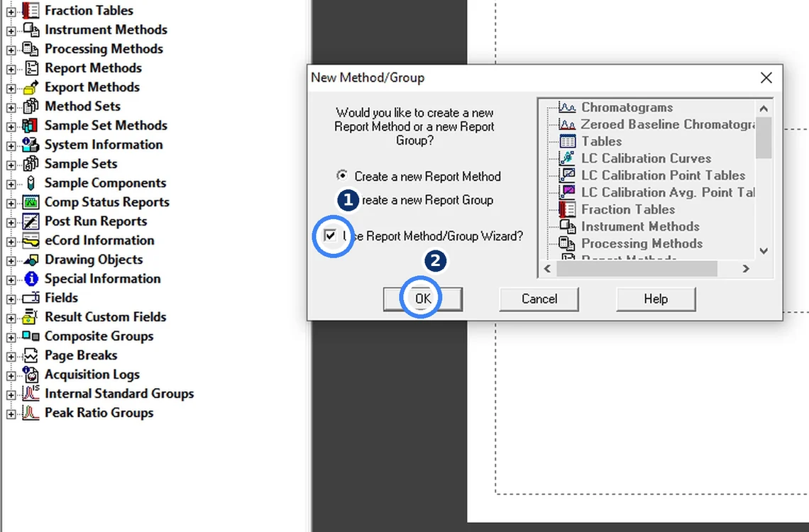Select the Special Information text label
This screenshot has height=532, width=809.
click(x=103, y=279)
